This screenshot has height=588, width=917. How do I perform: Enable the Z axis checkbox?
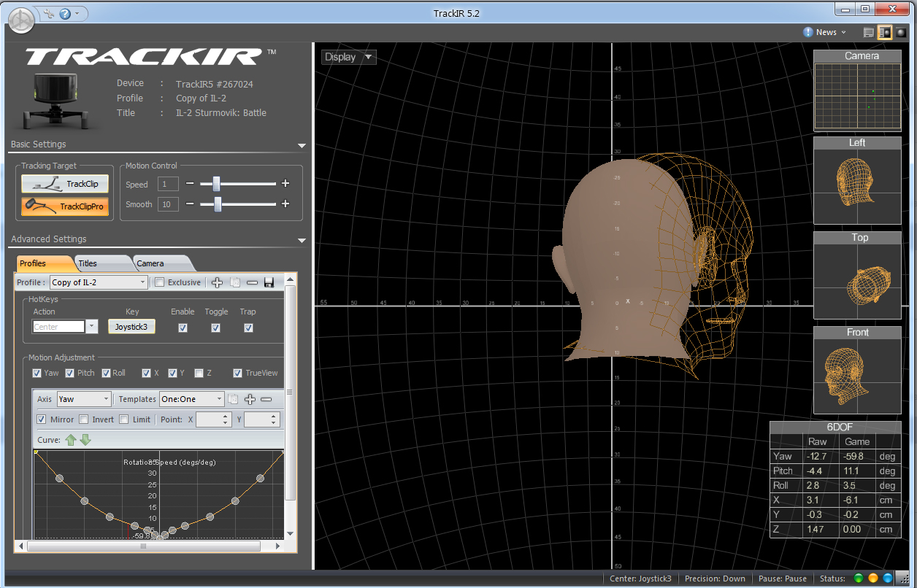click(x=199, y=373)
